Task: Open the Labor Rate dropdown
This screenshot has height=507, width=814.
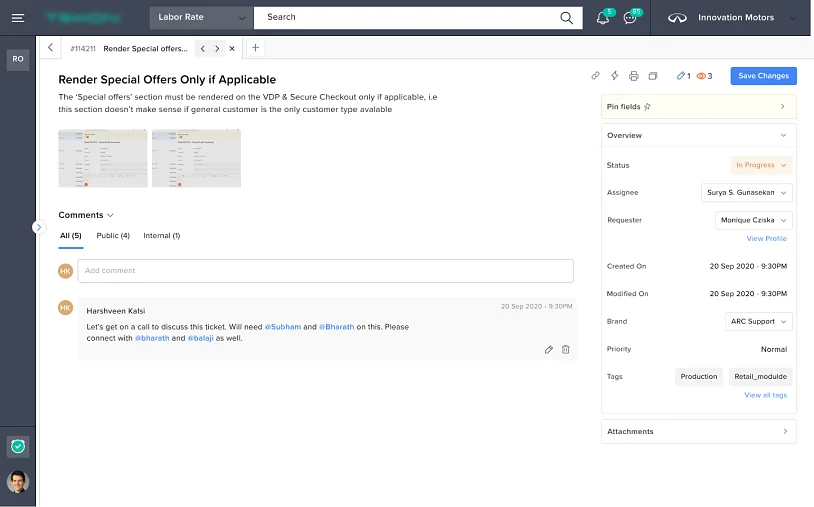Action: pyautogui.click(x=201, y=18)
